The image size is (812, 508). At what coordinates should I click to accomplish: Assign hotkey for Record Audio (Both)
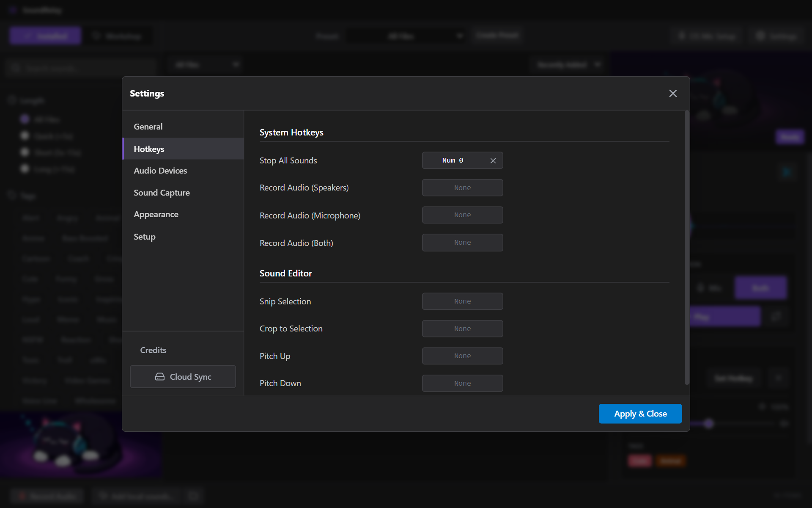click(x=462, y=243)
